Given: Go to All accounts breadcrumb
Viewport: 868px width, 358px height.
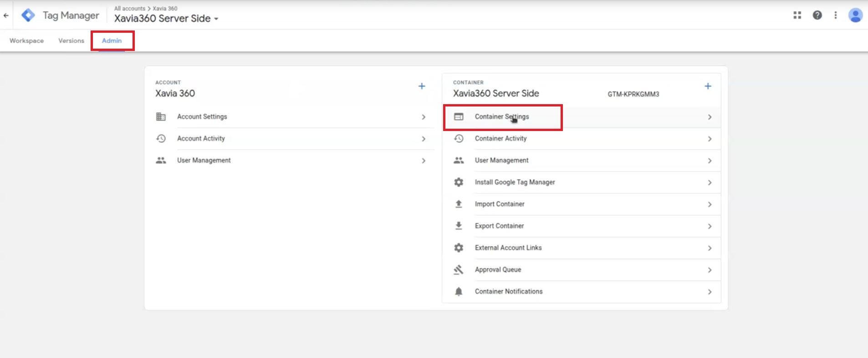Looking at the screenshot, I should [x=129, y=8].
